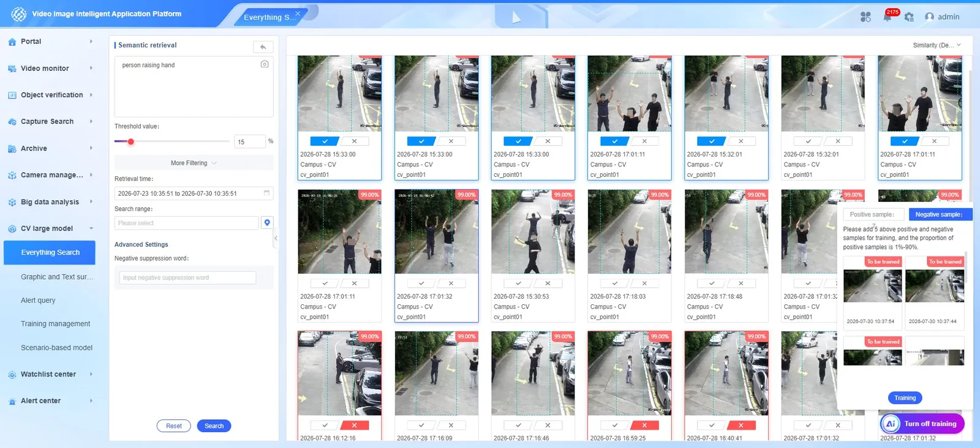The width and height of the screenshot is (980, 448).
Task: Expand Capture Search submenu arrow
Action: (x=91, y=121)
